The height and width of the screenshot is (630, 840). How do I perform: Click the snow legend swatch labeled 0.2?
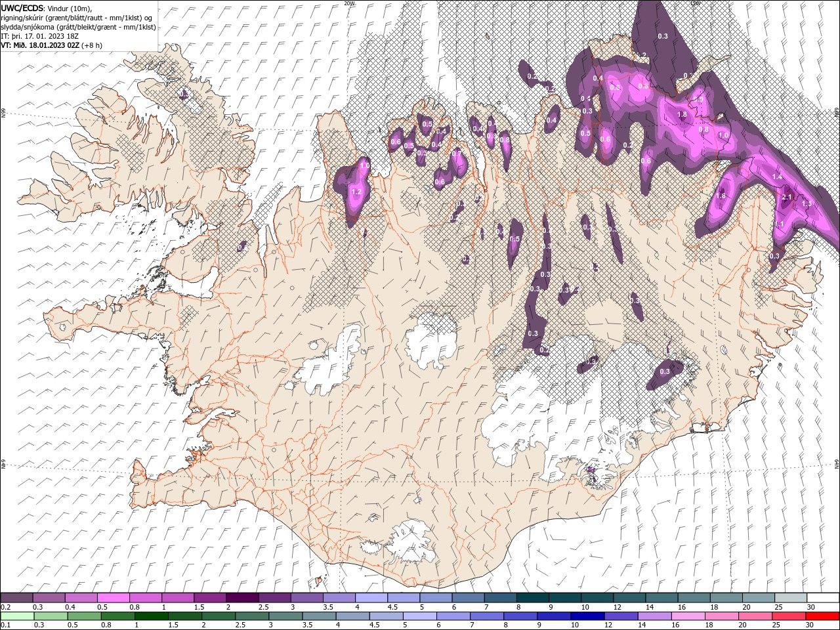[x=17, y=598]
